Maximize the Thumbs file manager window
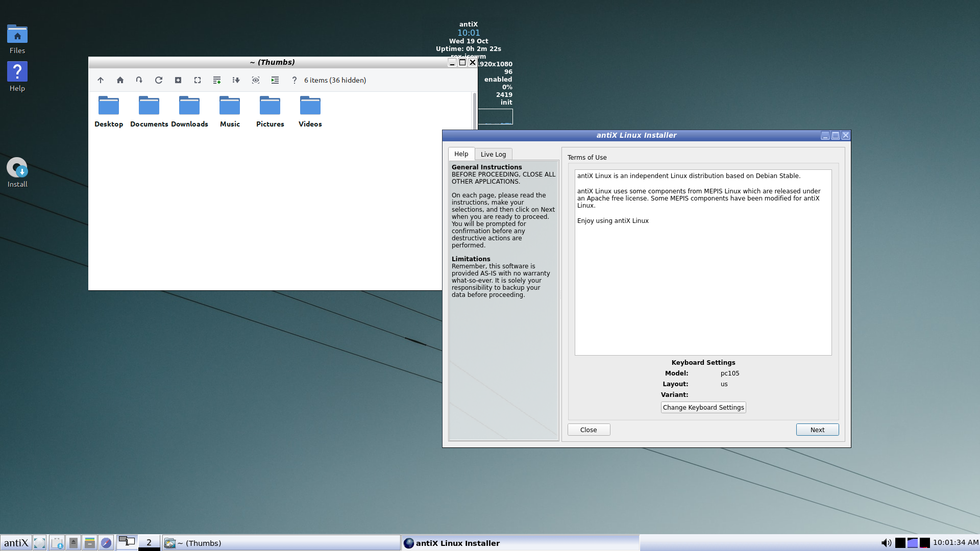 [x=462, y=62]
